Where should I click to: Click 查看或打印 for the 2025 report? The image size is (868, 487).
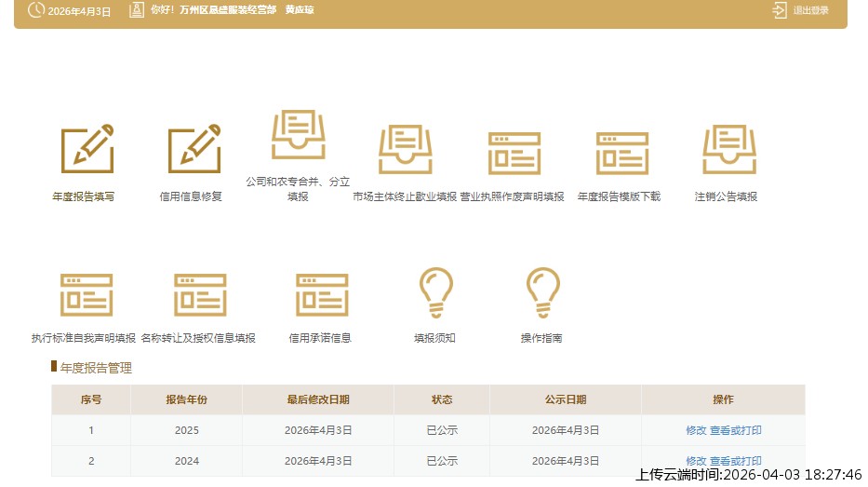coord(735,430)
